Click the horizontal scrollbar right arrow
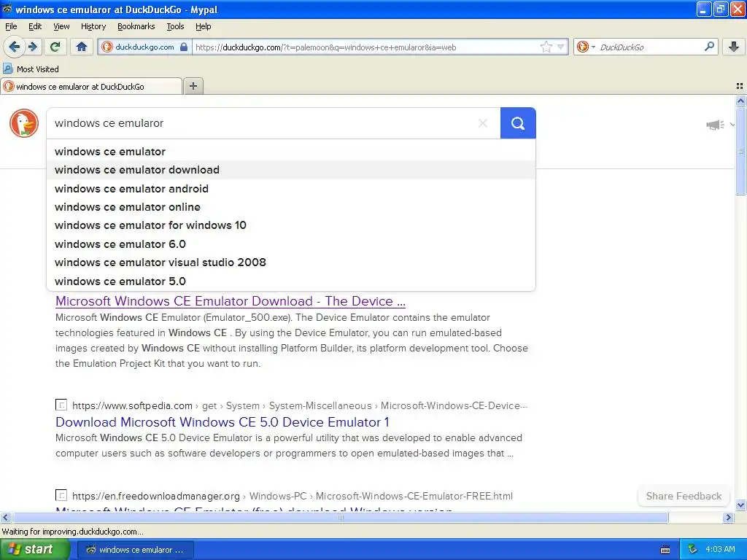Screen dimensions: 747x560 [728, 517]
